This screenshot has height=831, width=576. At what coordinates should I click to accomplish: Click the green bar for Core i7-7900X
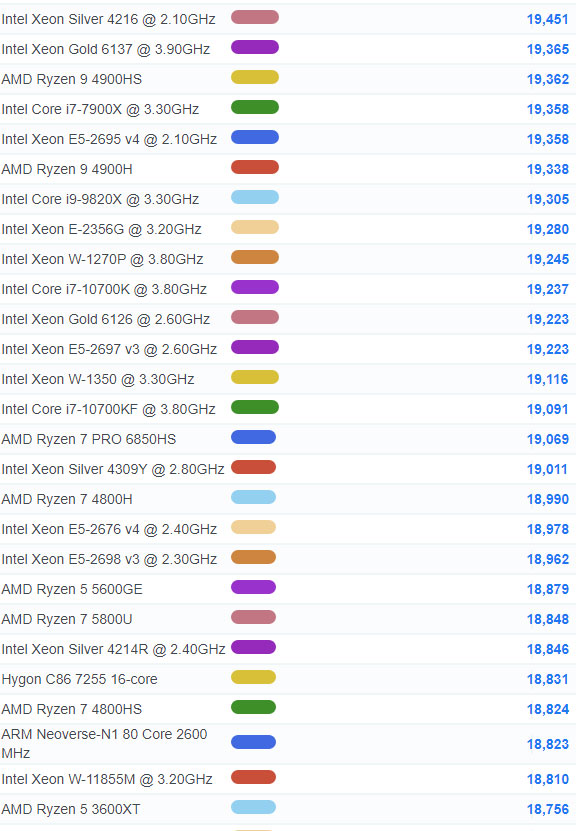click(x=255, y=107)
